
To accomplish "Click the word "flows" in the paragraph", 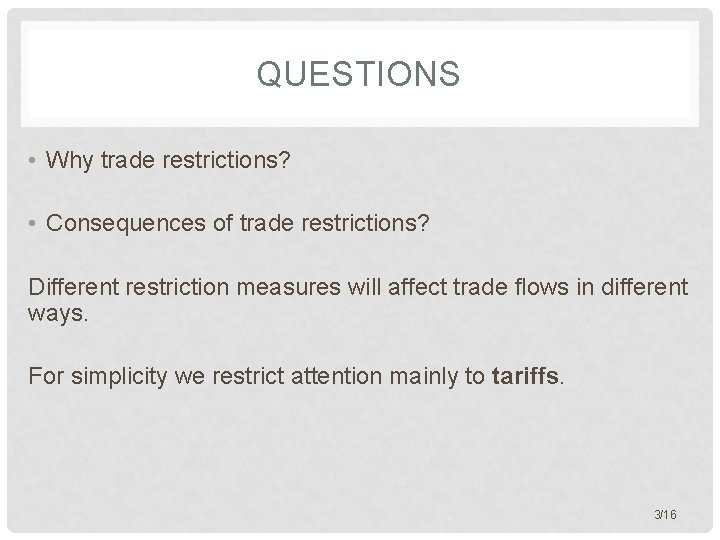I will [x=541, y=287].
